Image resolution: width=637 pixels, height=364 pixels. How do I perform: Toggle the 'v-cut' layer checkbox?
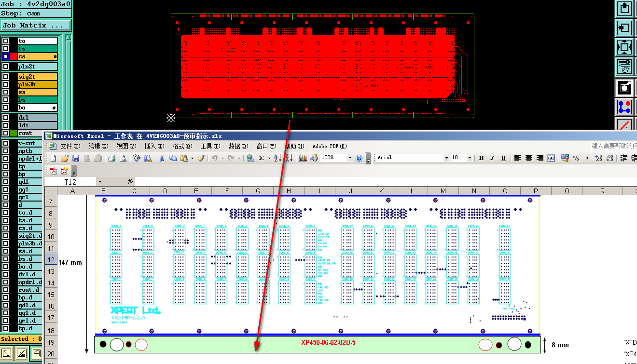click(x=6, y=143)
